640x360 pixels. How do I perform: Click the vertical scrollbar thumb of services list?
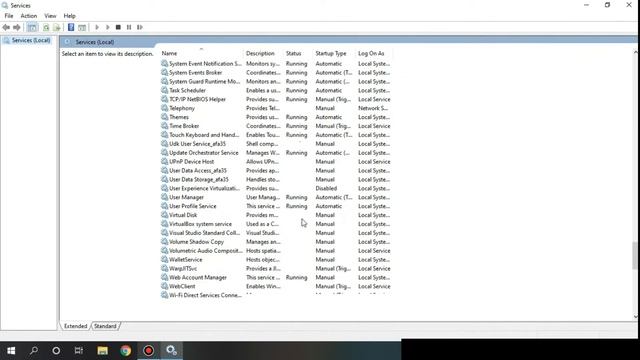635,256
